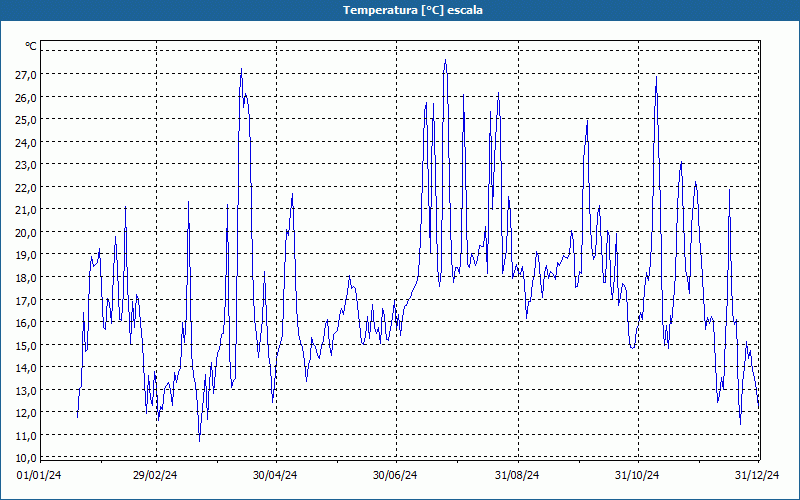Click the 23,0 y-axis value
Viewport: 800px width, 500px height.
pos(26,165)
